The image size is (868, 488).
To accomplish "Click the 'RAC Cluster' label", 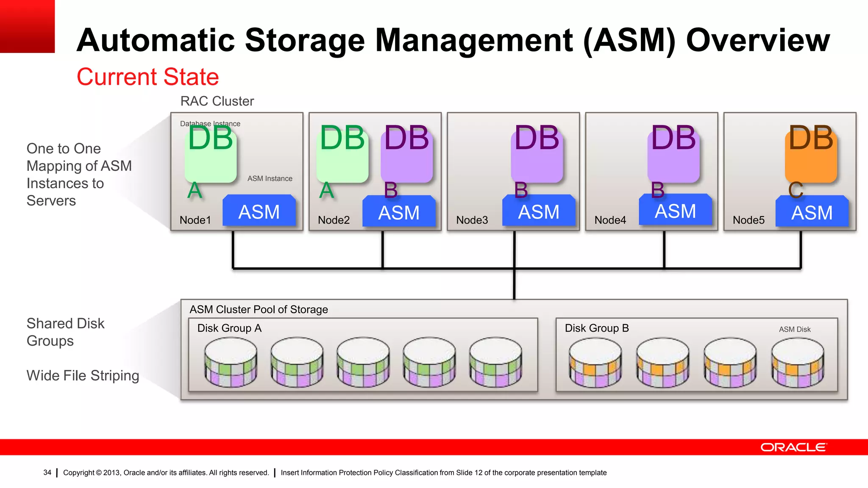I will pos(217,101).
